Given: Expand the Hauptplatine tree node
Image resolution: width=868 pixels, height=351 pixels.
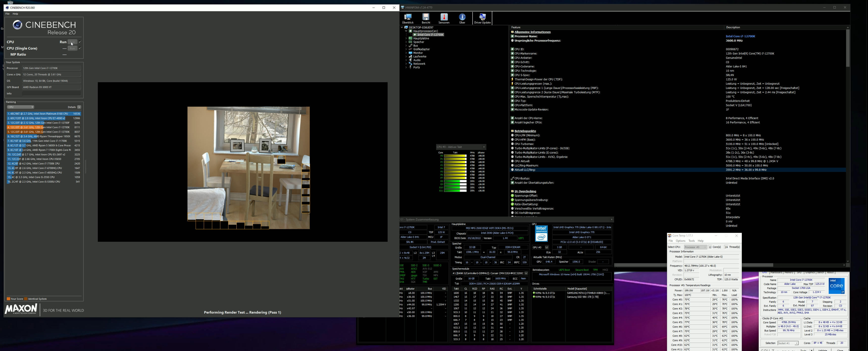Looking at the screenshot, I should tap(406, 38).
